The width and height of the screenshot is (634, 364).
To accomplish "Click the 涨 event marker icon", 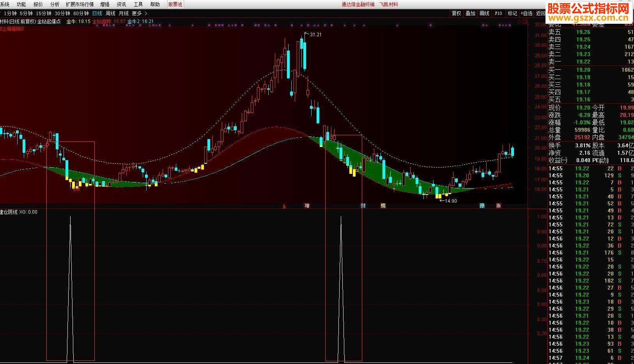I will pyautogui.click(x=498, y=205).
